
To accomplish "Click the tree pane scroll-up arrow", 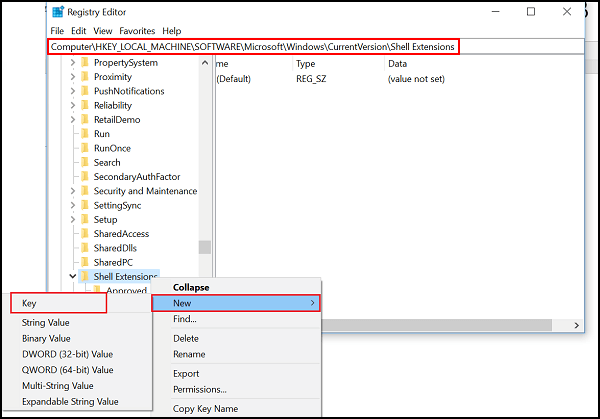I will click(205, 62).
